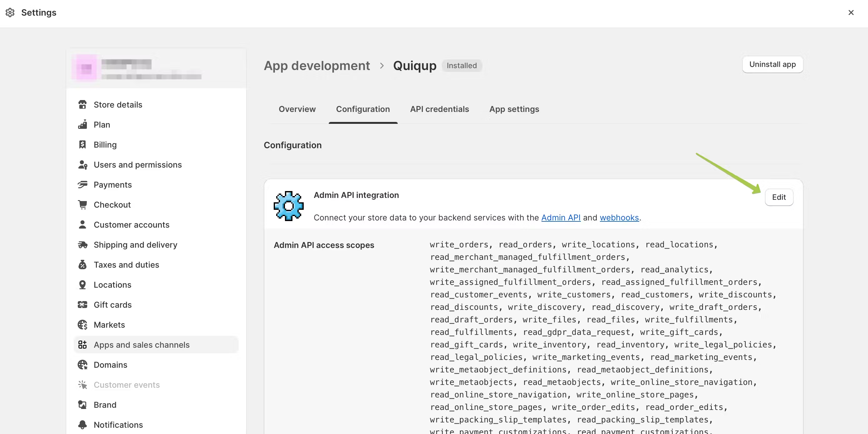This screenshot has height=434, width=868.
Task: Click the Shipping and delivery truck icon
Action: pos(82,245)
